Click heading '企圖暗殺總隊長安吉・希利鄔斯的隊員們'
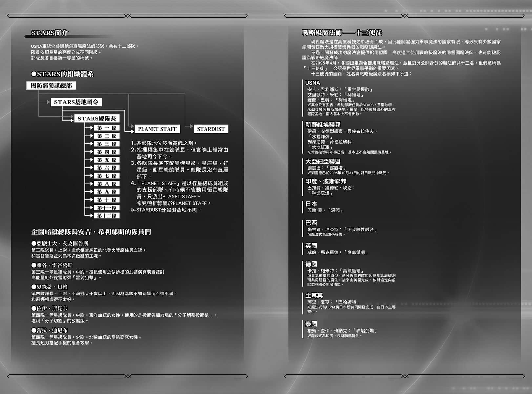The height and width of the screenshot is (394, 532). pyautogui.click(x=91, y=232)
